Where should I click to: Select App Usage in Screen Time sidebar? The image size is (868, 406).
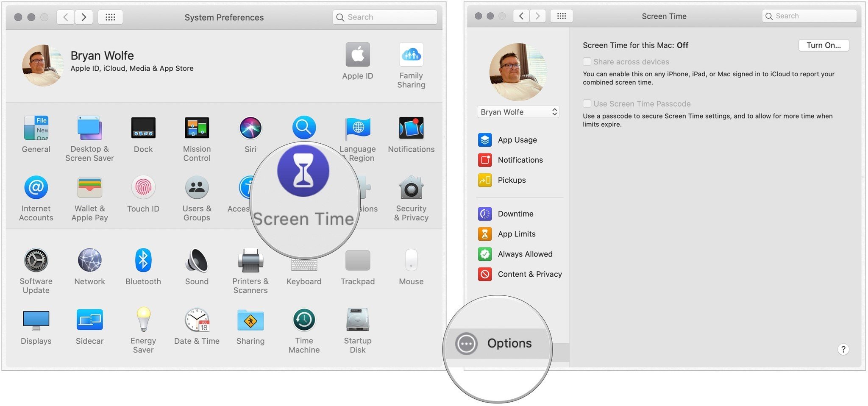click(507, 140)
